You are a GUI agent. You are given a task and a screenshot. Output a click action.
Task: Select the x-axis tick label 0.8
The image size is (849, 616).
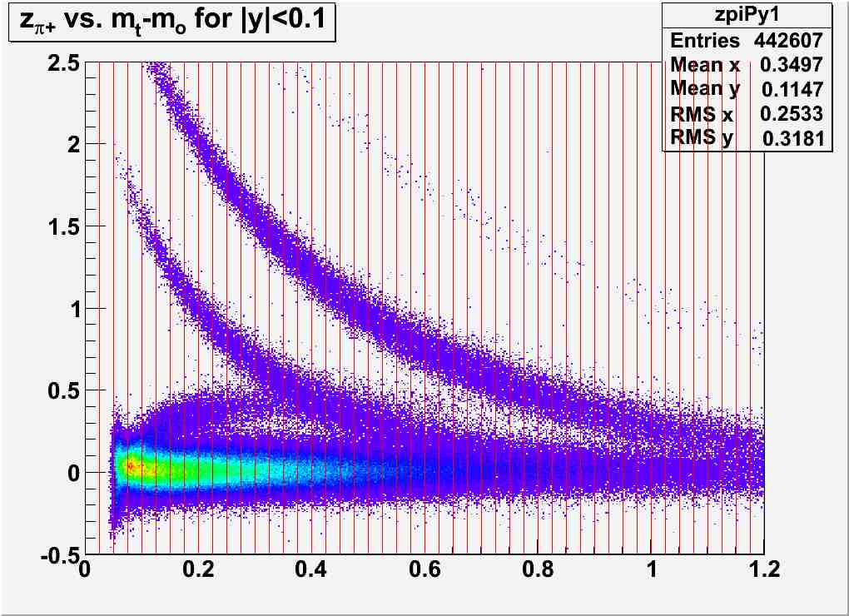point(538,570)
